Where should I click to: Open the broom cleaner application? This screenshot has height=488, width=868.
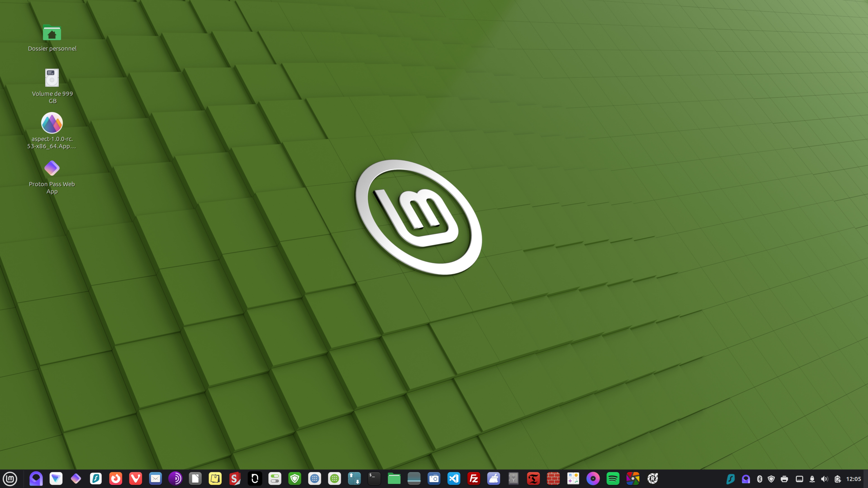pos(494,479)
